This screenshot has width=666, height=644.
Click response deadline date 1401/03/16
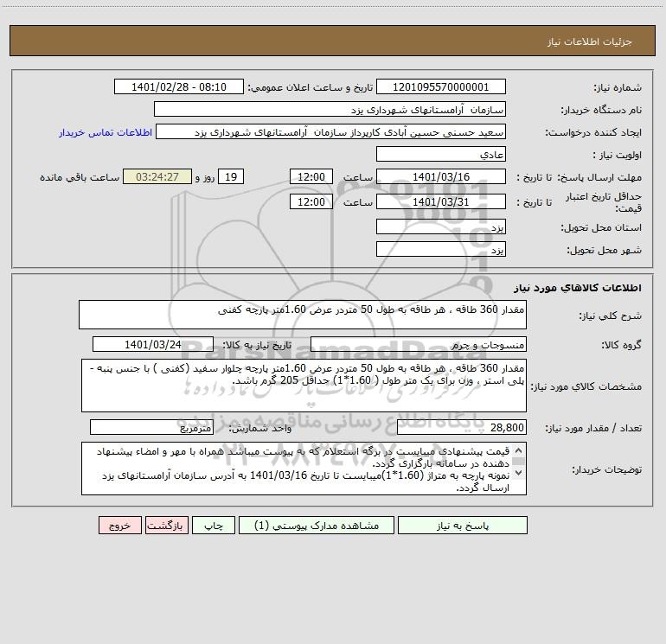(441, 176)
